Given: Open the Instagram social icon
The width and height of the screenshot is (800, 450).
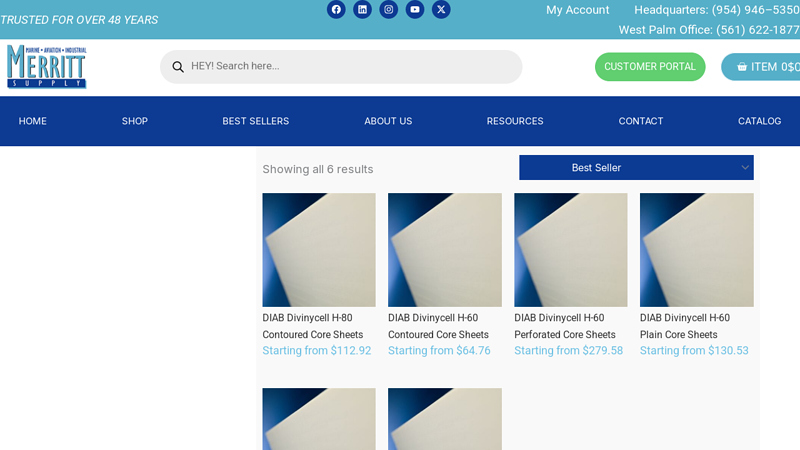Looking at the screenshot, I should point(389,10).
